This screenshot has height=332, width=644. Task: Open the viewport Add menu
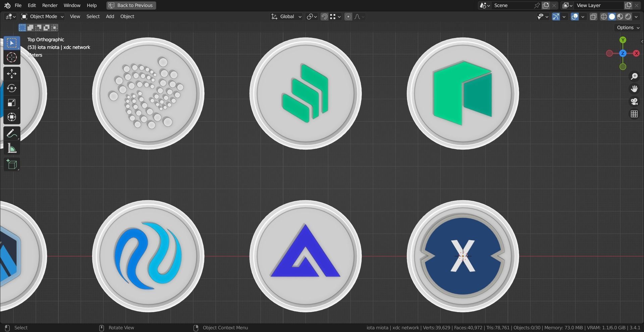coord(110,16)
